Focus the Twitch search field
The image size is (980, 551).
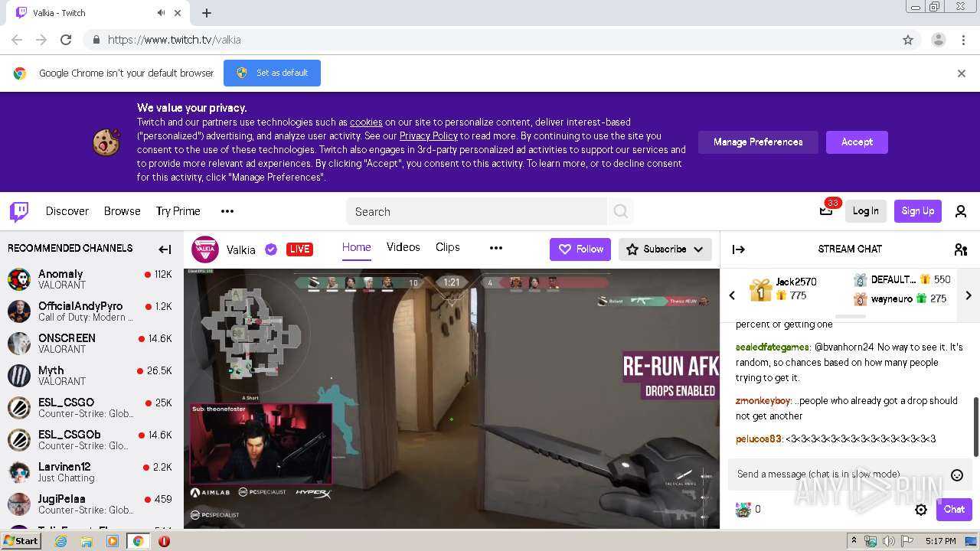[476, 211]
